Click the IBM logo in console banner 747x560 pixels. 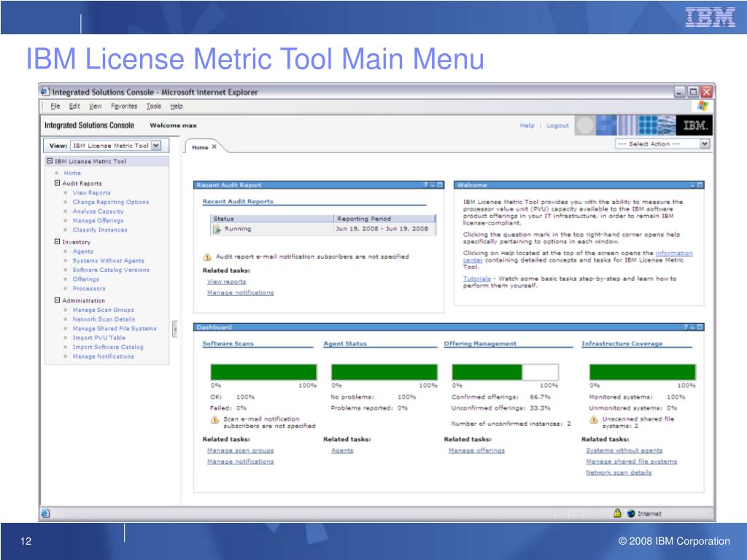point(694,125)
